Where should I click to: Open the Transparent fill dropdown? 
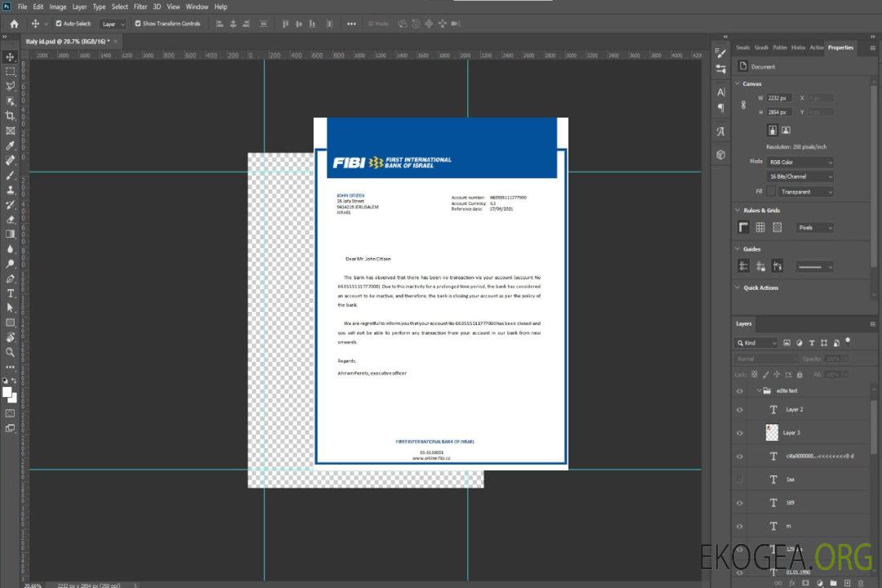coord(805,192)
